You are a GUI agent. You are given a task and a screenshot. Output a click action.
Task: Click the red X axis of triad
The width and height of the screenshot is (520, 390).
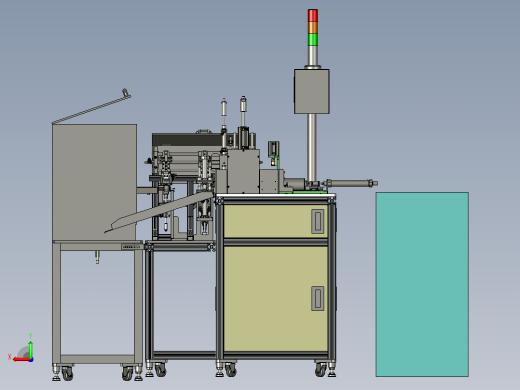[x=21, y=360]
